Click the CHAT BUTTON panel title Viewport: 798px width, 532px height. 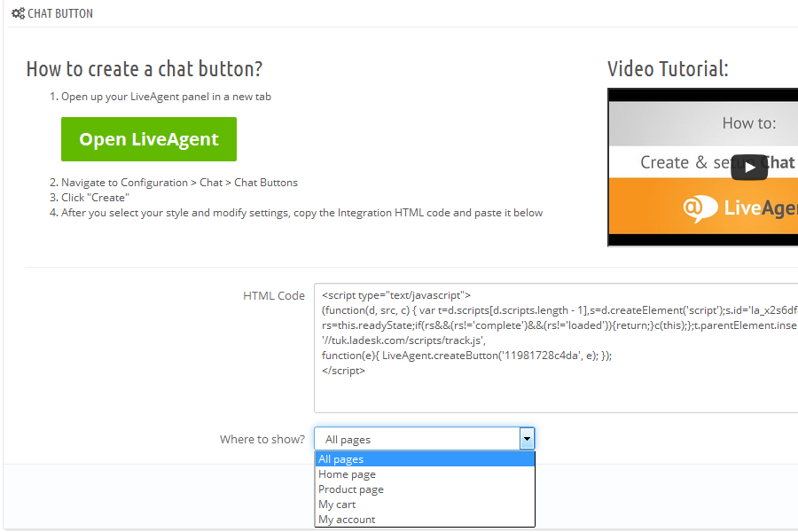tap(60, 14)
